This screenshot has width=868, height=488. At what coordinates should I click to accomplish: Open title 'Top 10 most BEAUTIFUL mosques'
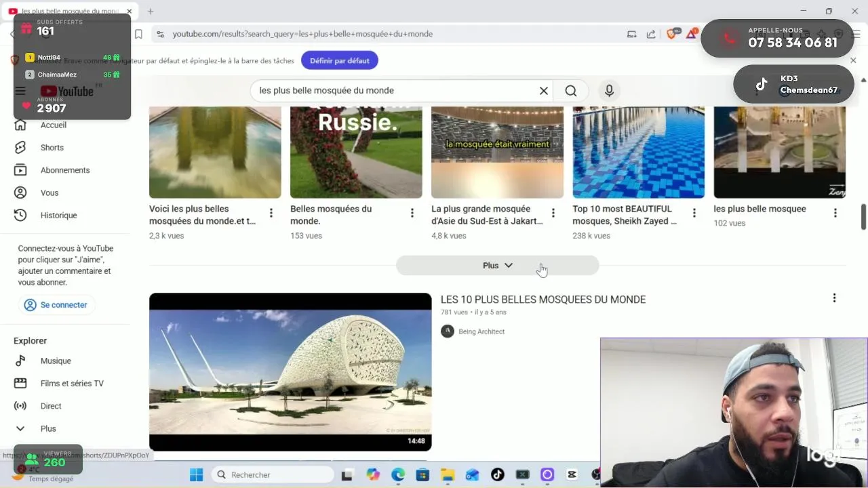pyautogui.click(x=625, y=215)
